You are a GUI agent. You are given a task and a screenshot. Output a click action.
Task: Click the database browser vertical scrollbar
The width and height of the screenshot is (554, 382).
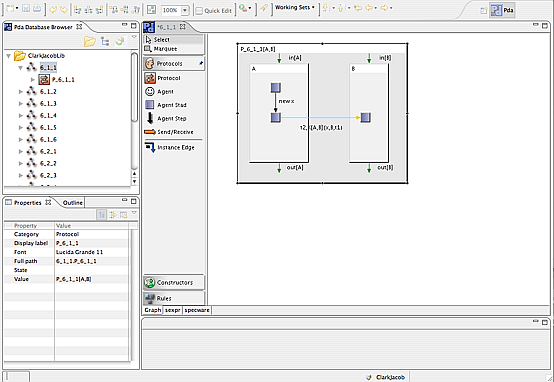134,87
